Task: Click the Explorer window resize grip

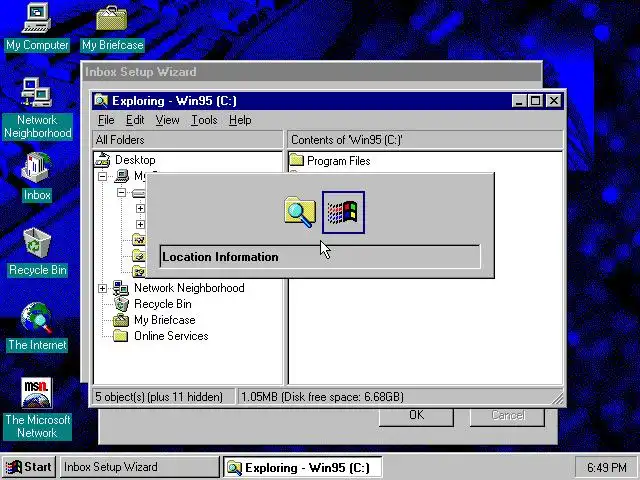Action: (x=558, y=398)
